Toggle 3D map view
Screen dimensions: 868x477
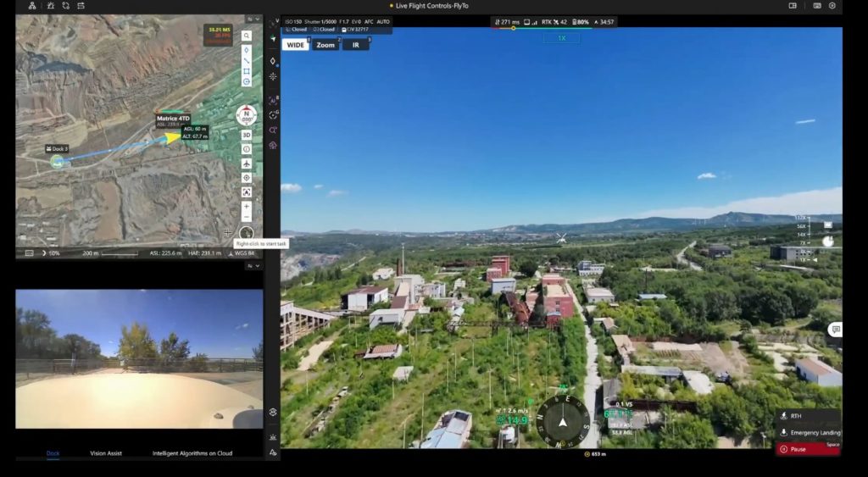coord(247,135)
